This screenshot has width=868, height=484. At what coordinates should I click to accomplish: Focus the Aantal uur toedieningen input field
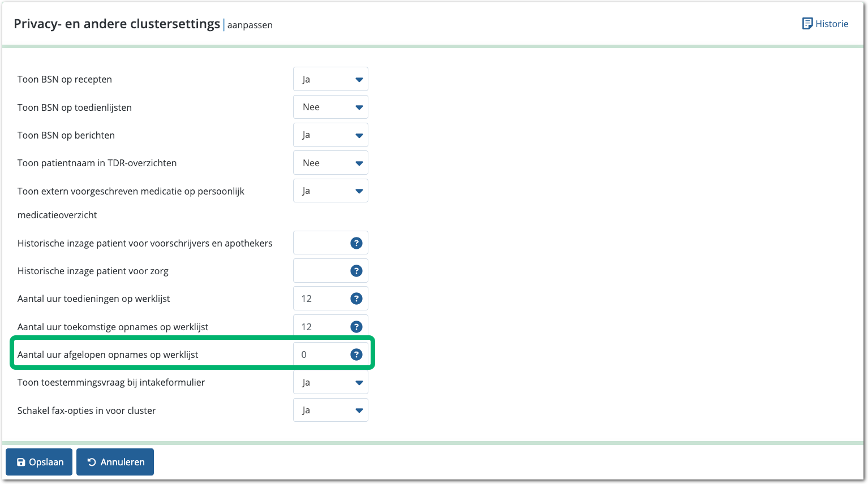[x=320, y=299]
